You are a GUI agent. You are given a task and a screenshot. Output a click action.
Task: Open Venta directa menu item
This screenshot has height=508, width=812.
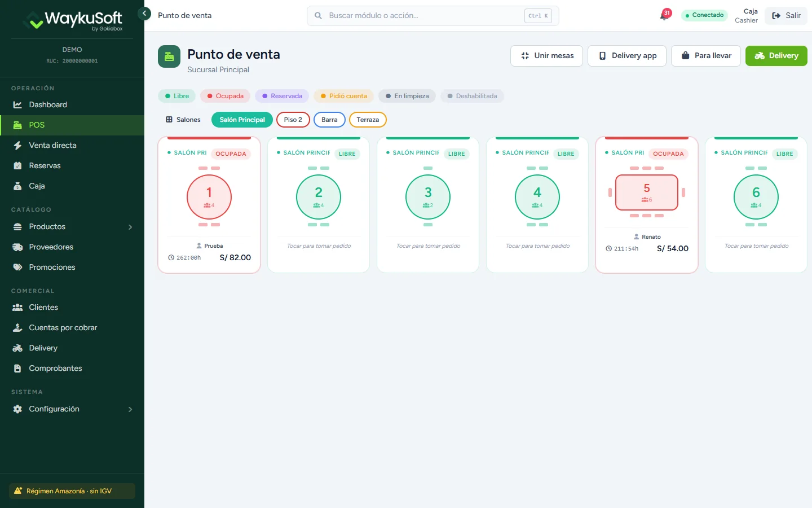pyautogui.click(x=72, y=146)
